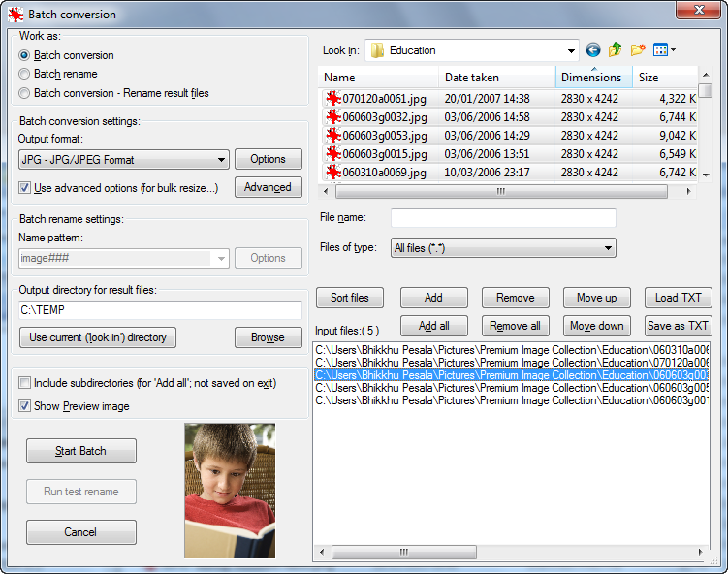Create a new folder
The width and height of the screenshot is (728, 574).
point(637,50)
